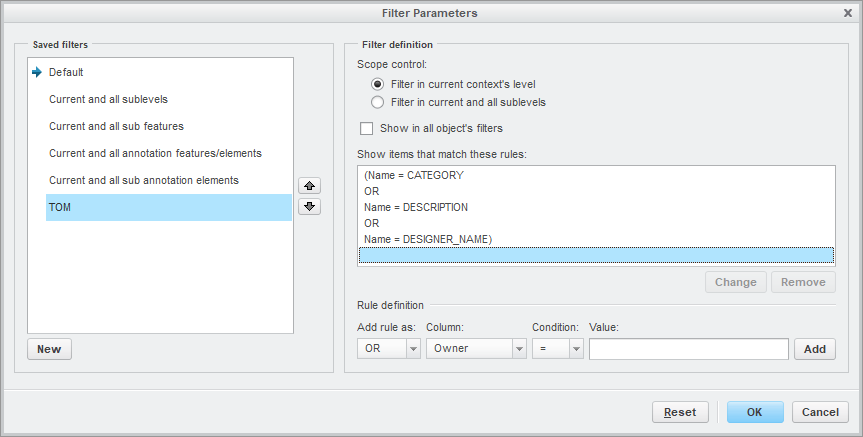Select 'Filter in current and all sublevels' radio
Image resolution: width=863 pixels, height=437 pixels.
click(378, 102)
